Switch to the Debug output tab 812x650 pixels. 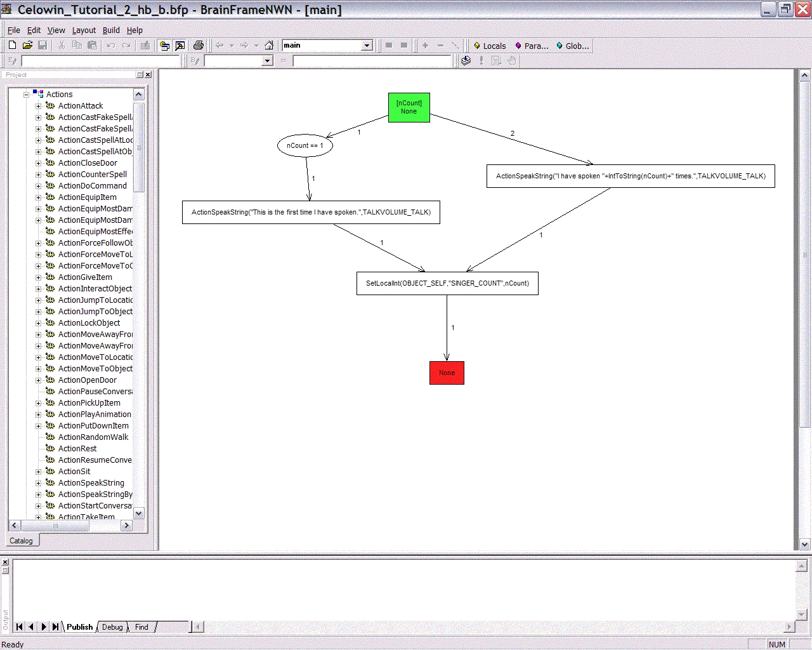(x=112, y=627)
